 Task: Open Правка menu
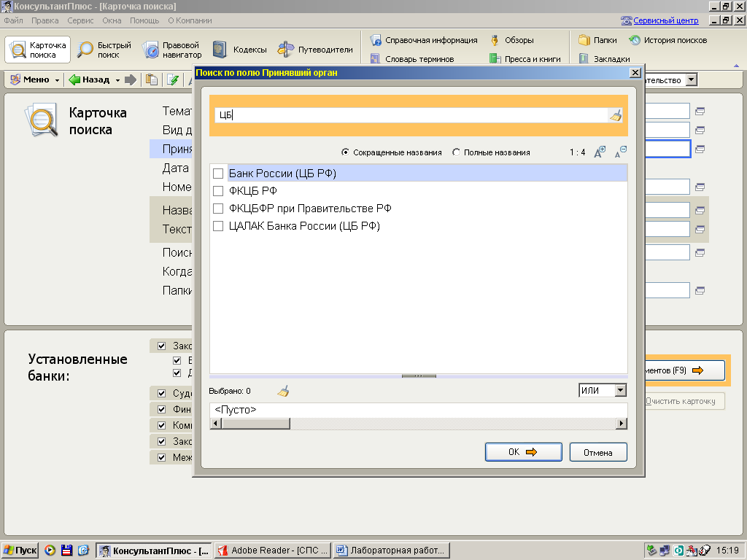tap(44, 20)
